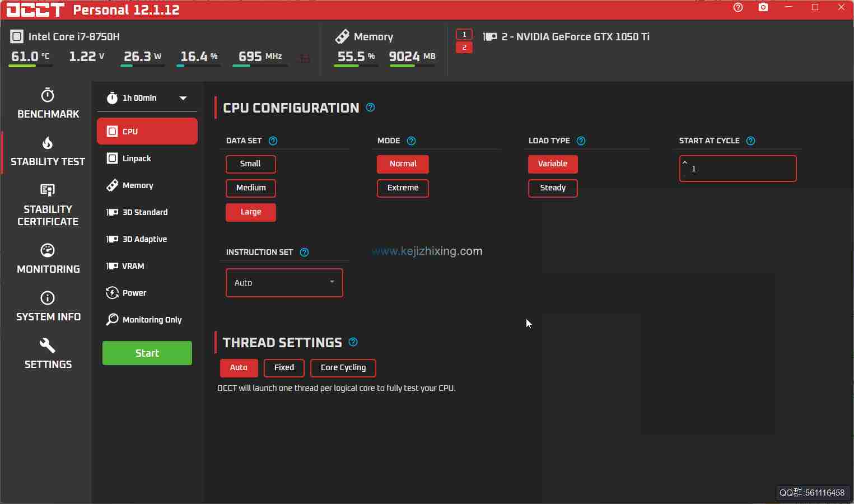Click the screenshot camera icon

pos(763,7)
